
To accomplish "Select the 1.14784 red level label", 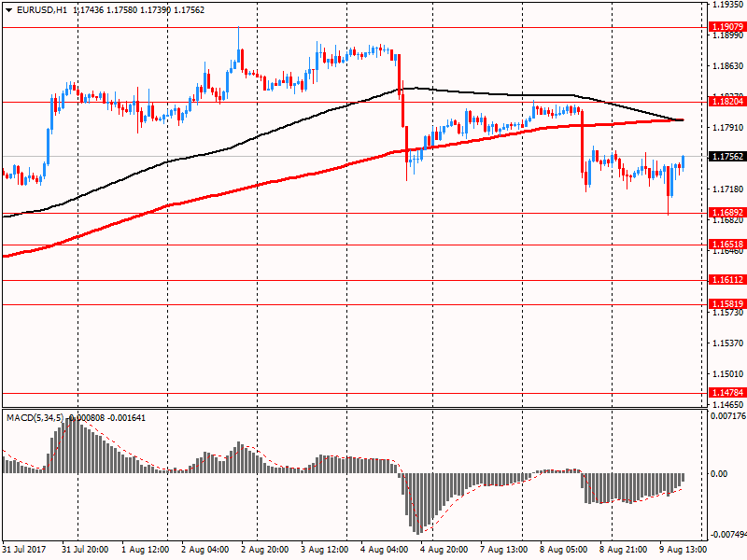I will click(727, 392).
